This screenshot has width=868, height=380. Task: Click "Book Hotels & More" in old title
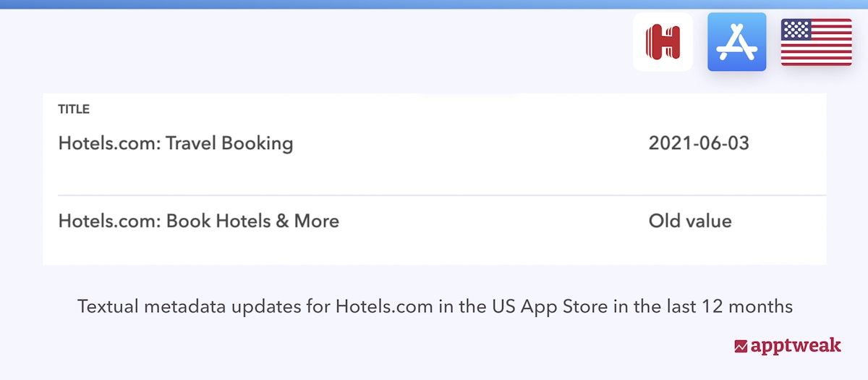(x=252, y=221)
